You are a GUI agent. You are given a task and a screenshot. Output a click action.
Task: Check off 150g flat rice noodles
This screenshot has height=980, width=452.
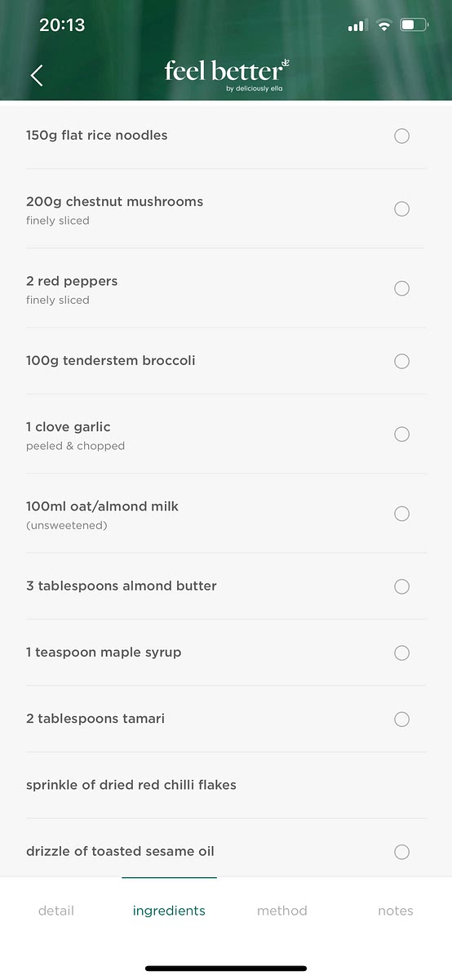(401, 136)
